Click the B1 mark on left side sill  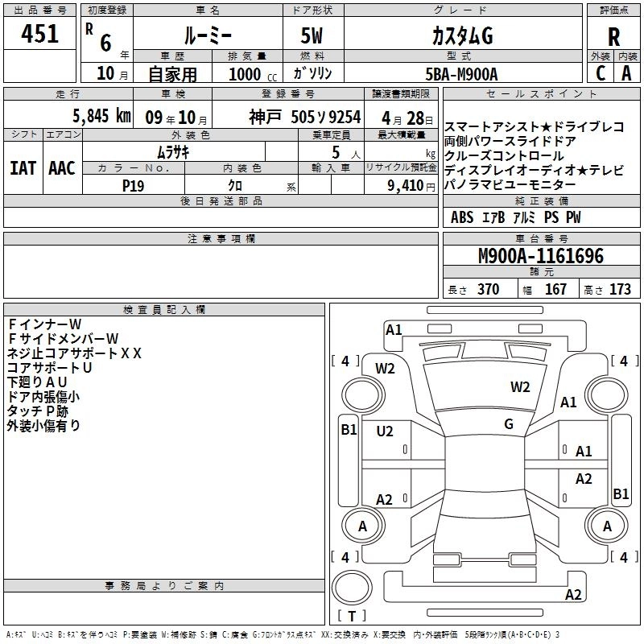click(349, 430)
